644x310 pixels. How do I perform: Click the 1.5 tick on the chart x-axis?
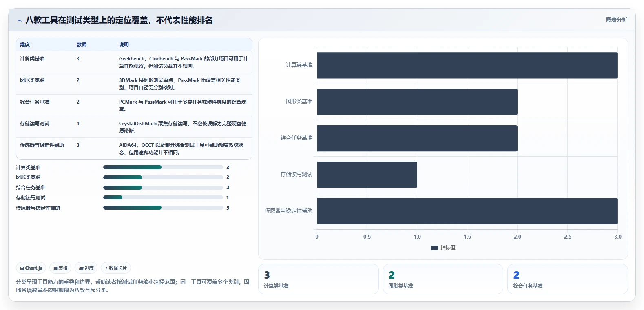click(x=467, y=237)
